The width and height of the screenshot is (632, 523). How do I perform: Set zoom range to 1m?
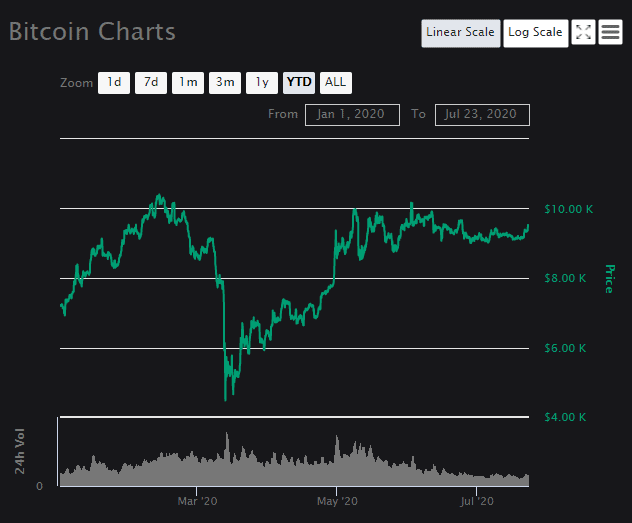188,83
